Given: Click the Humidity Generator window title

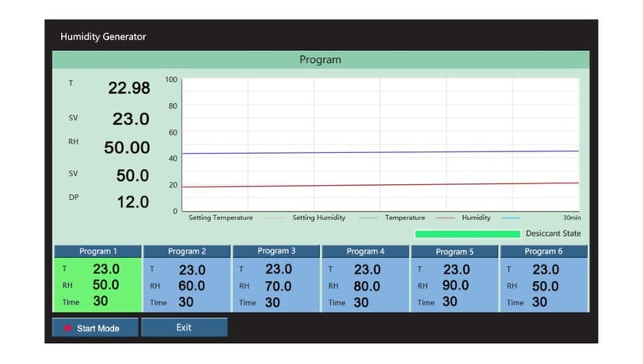Looking at the screenshot, I should coord(103,37).
